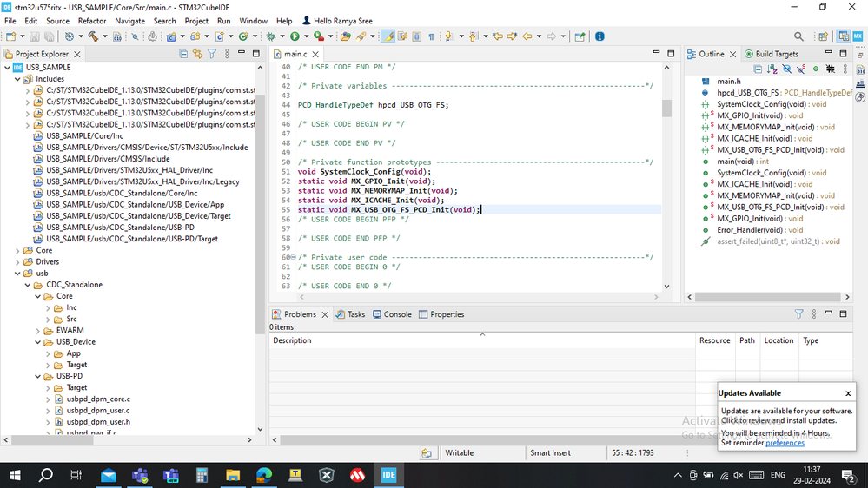
Task: Click the MX device configuration perspective icon
Action: pyautogui.click(x=858, y=36)
